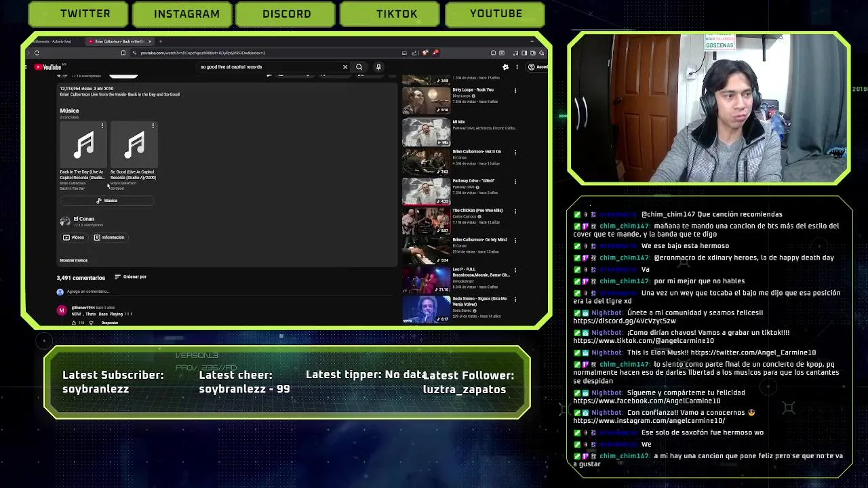This screenshot has width=868, height=488.
Task: Open options menu for Brian Culbertson- Get It On
Action: point(515,152)
